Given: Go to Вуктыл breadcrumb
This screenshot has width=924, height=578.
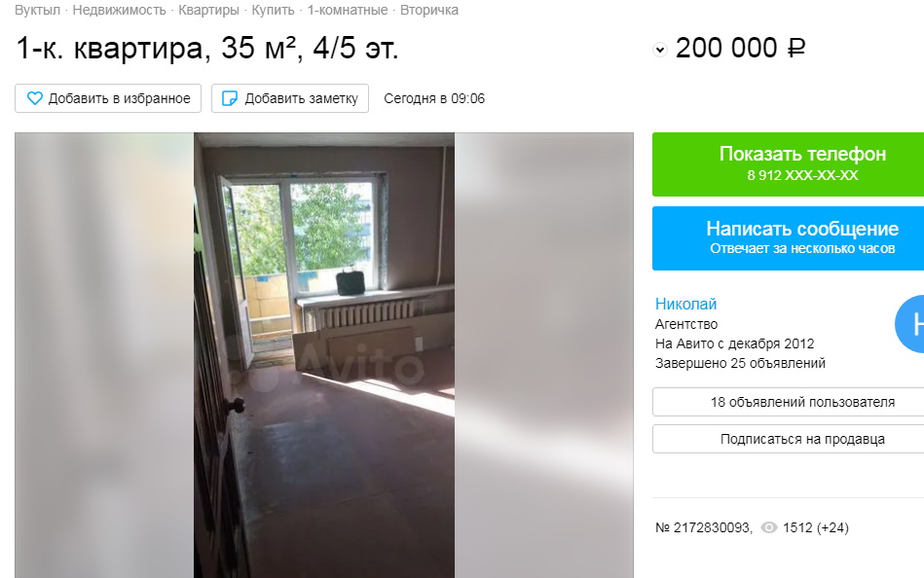Looking at the screenshot, I should pos(38,10).
